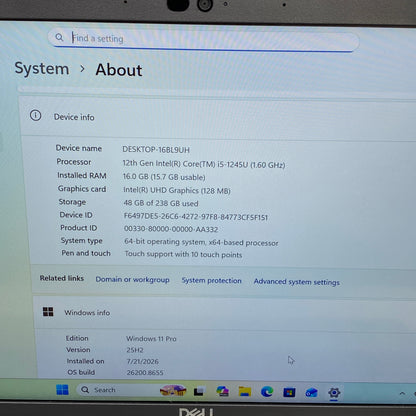The height and width of the screenshot is (416, 416).
Task: Click the Device info circle icon
Action: [36, 115]
